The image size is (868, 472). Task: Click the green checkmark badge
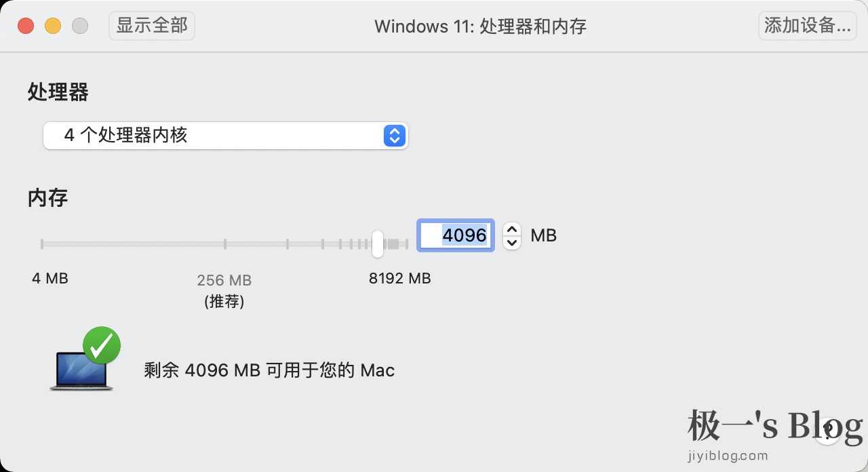102,345
